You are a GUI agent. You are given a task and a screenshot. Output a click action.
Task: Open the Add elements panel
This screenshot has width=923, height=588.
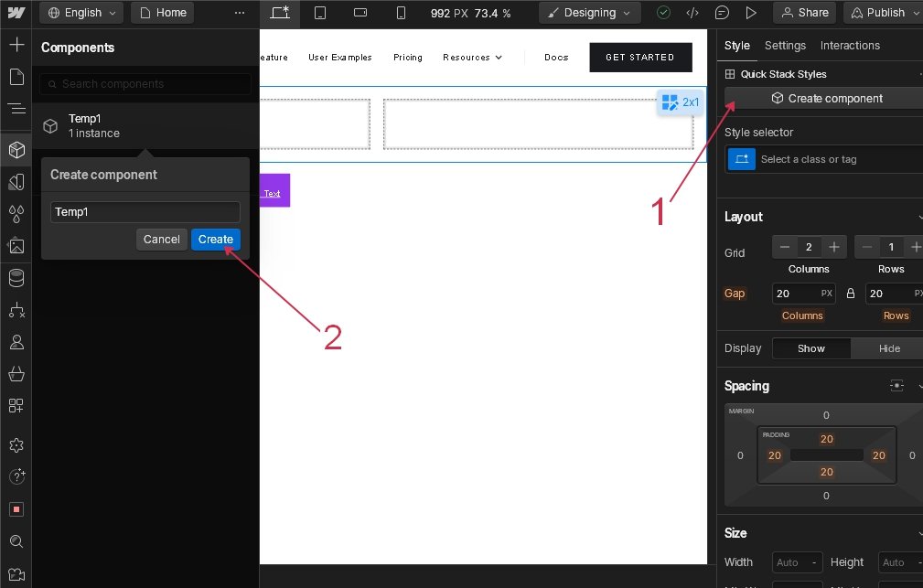tap(16, 45)
